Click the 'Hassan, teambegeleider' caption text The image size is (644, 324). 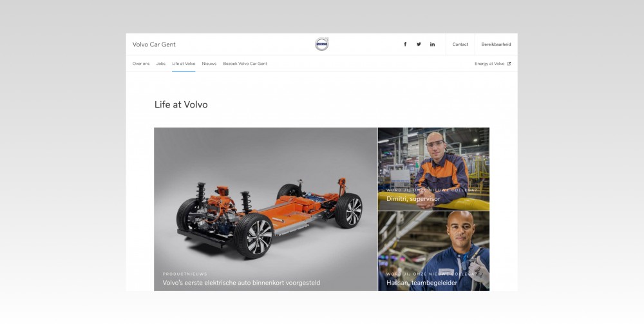point(422,283)
